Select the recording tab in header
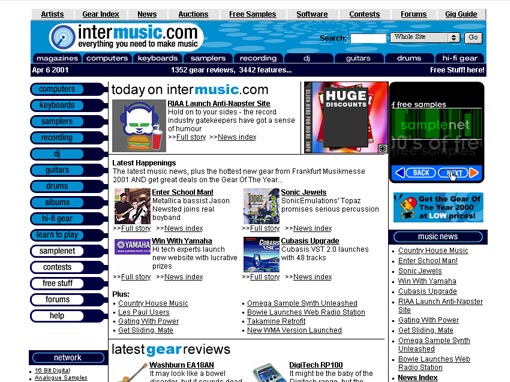 258,58
